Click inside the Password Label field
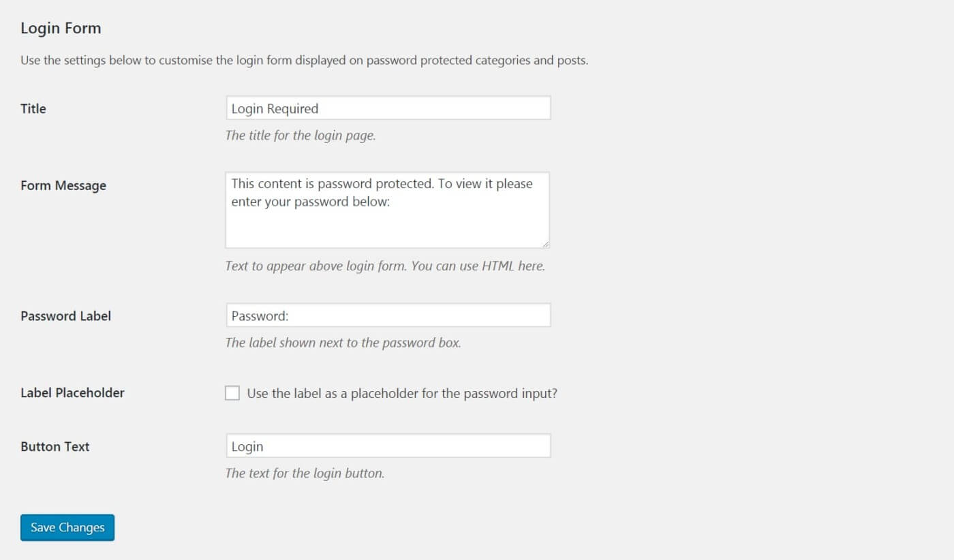This screenshot has width=954, height=560. coord(387,315)
